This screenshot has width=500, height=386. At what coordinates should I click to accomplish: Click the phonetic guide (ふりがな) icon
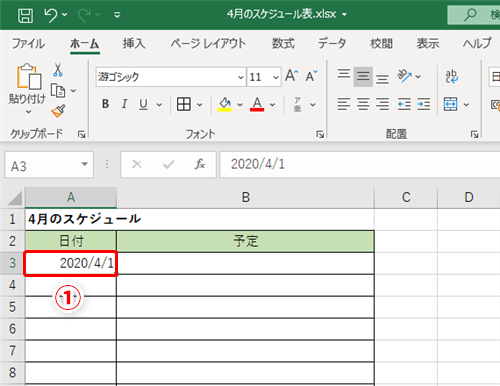click(x=297, y=104)
